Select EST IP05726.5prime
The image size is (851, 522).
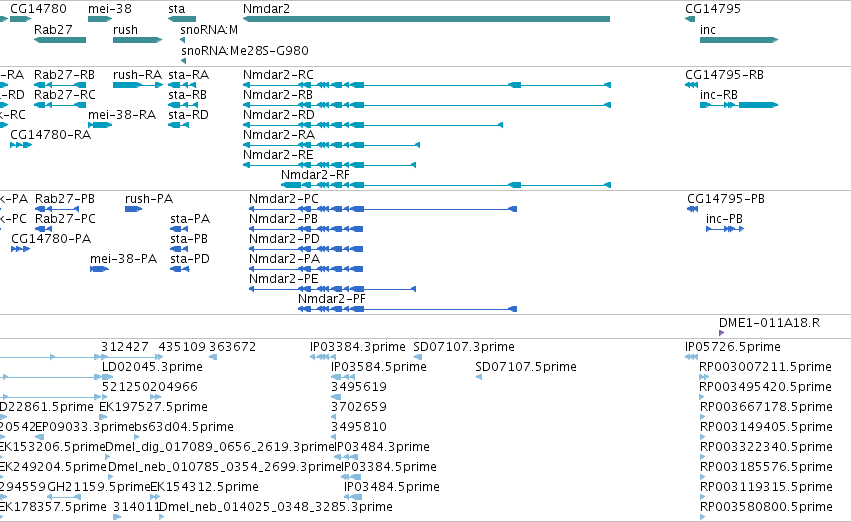click(733, 347)
